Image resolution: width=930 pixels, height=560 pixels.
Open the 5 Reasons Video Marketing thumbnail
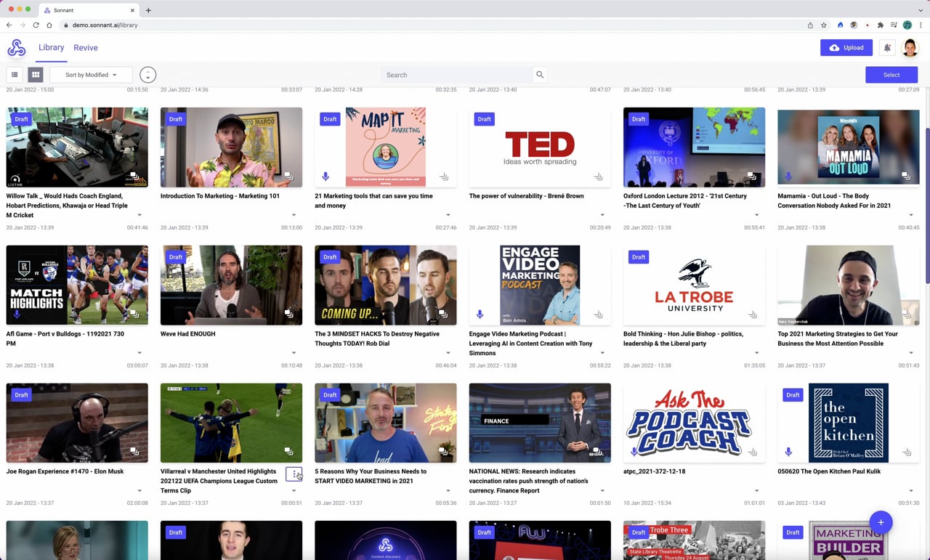(386, 423)
